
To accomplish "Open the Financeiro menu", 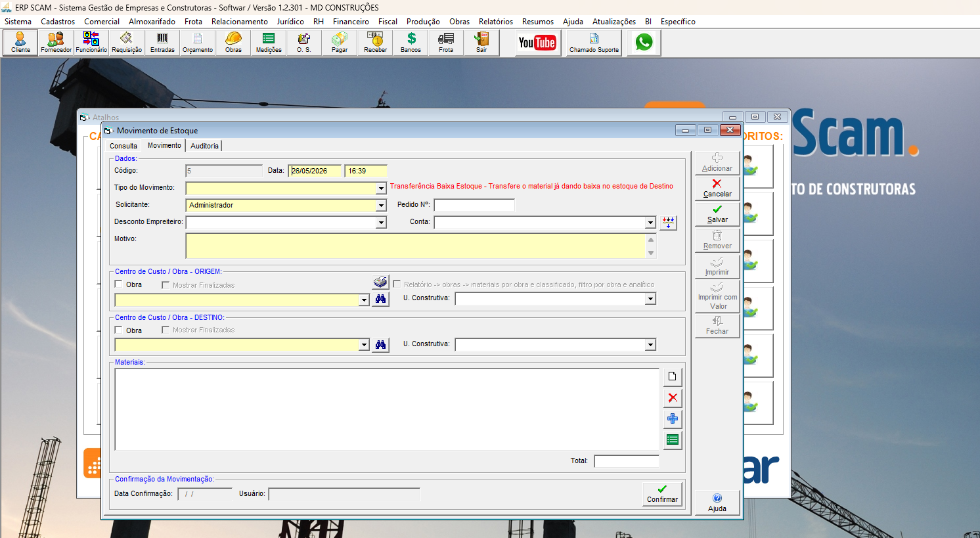I will pos(351,22).
